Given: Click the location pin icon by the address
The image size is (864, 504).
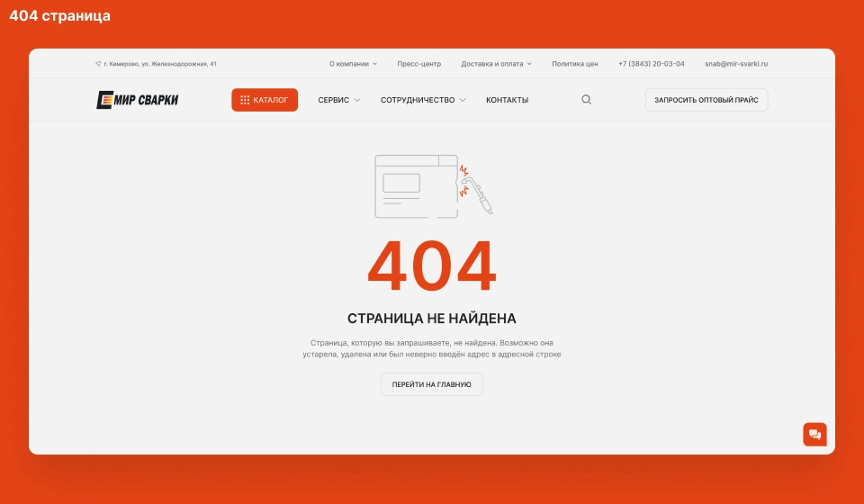Looking at the screenshot, I should (x=98, y=64).
